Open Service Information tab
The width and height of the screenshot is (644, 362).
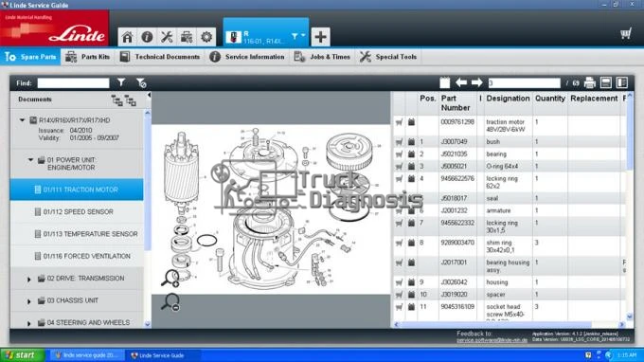247,57
